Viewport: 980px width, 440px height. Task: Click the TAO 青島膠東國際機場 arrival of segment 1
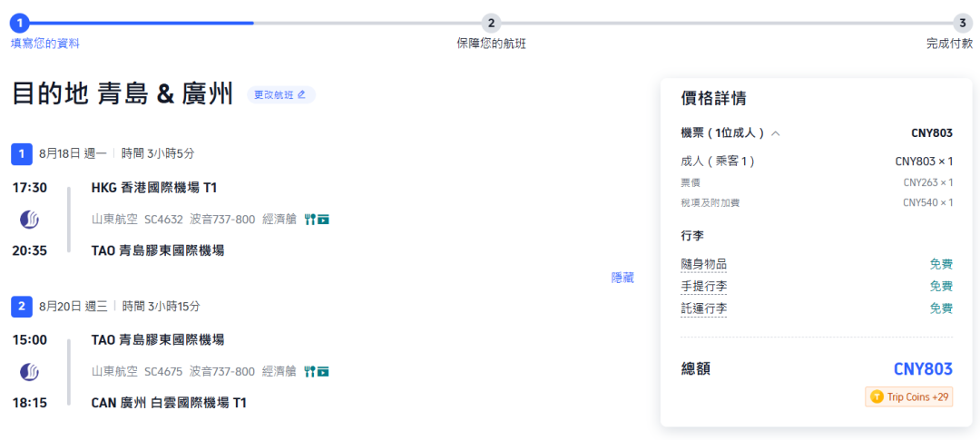coord(158,250)
